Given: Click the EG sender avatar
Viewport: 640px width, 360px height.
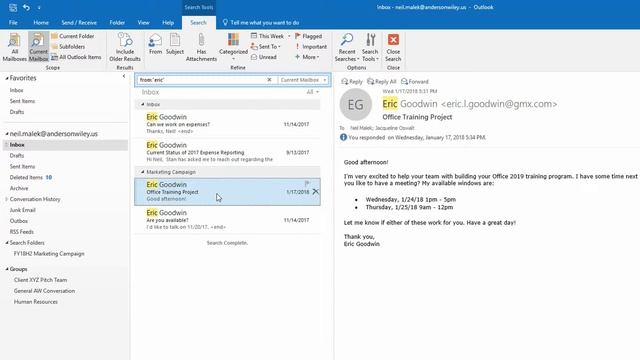Looking at the screenshot, I should pos(356,105).
